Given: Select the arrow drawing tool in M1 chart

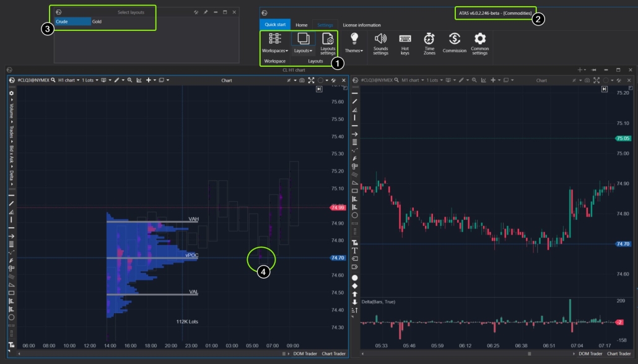Looking at the screenshot, I should pos(355,134).
